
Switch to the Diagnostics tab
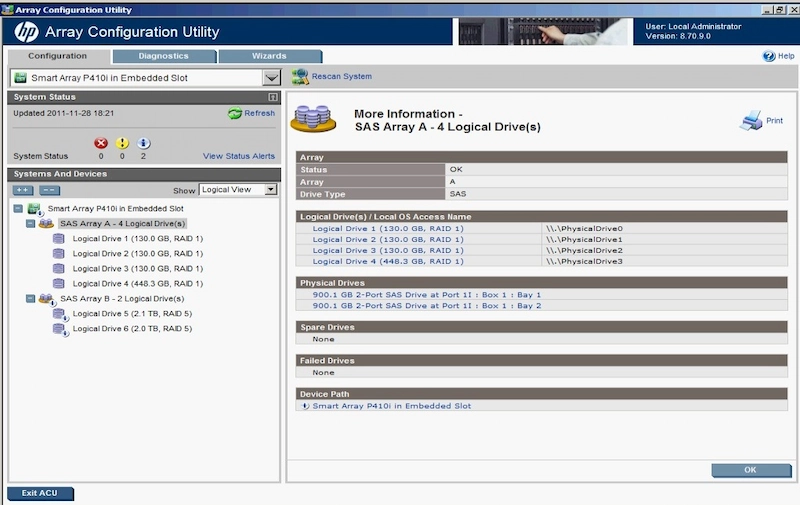click(164, 56)
